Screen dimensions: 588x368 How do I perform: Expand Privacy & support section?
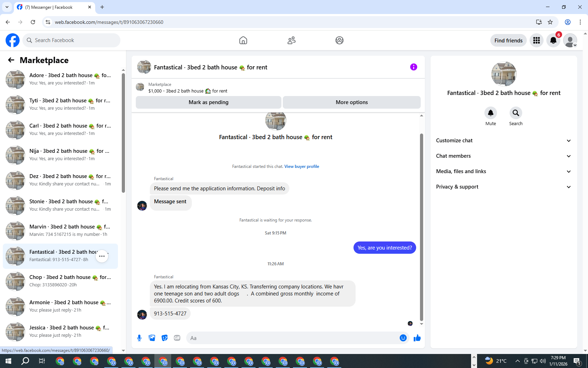504,187
